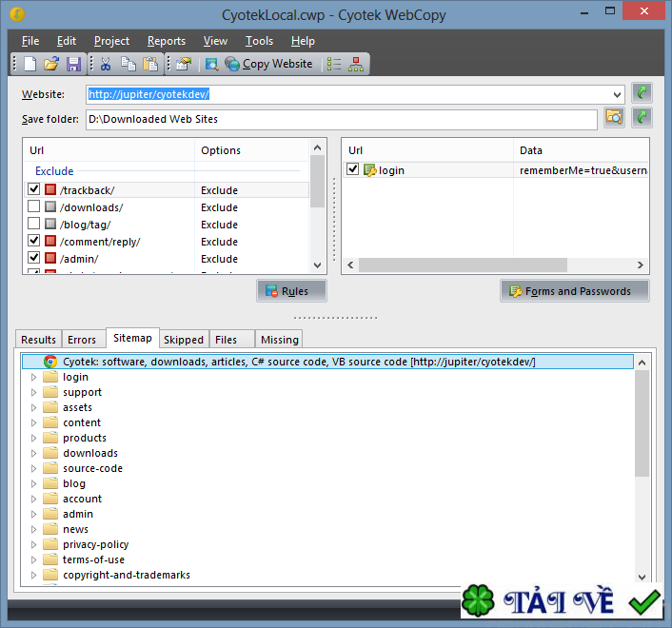Click the Open project folder icon
The height and width of the screenshot is (628, 672).
coord(51,64)
